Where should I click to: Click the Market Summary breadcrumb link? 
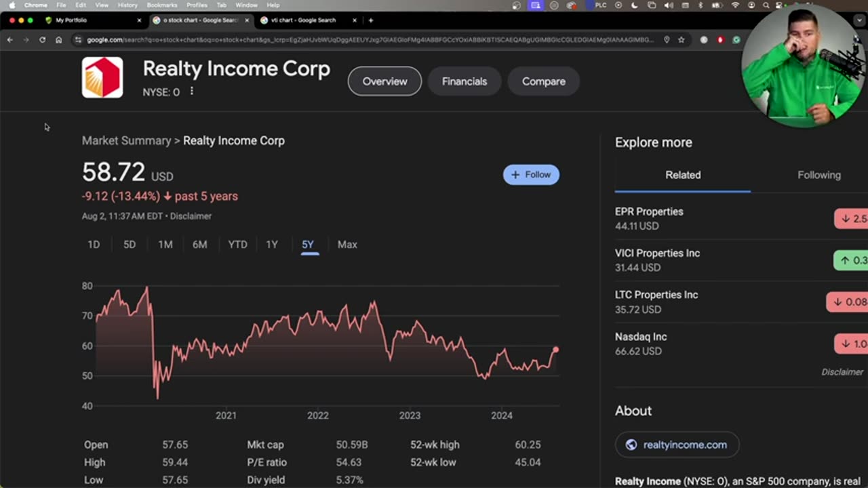[x=126, y=141]
